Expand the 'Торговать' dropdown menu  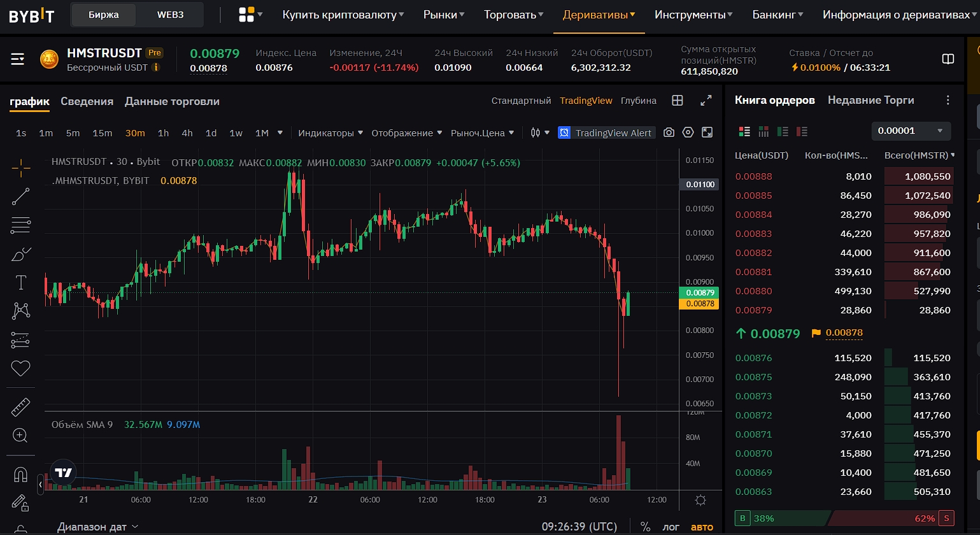[514, 15]
